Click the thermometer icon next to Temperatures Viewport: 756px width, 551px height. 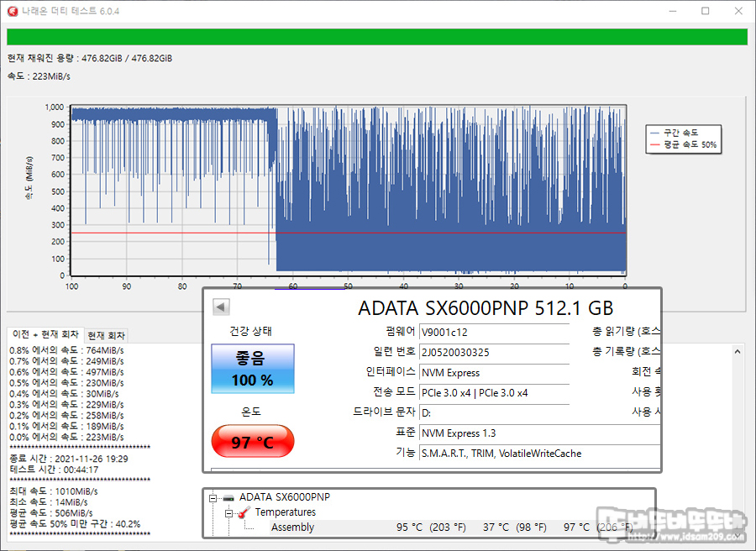pos(244,512)
